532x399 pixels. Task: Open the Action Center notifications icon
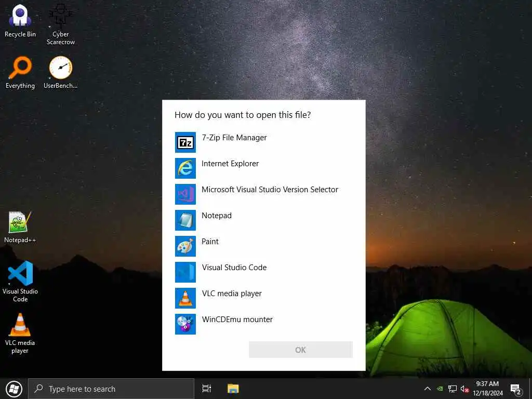point(515,389)
